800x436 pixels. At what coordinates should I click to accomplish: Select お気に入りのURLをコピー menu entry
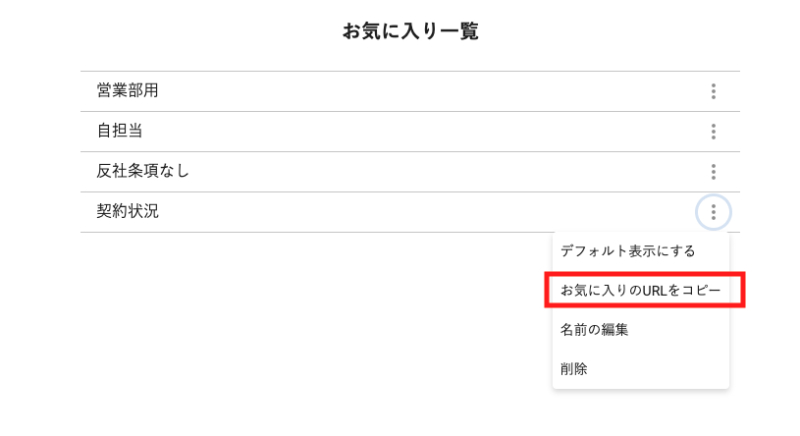640,290
